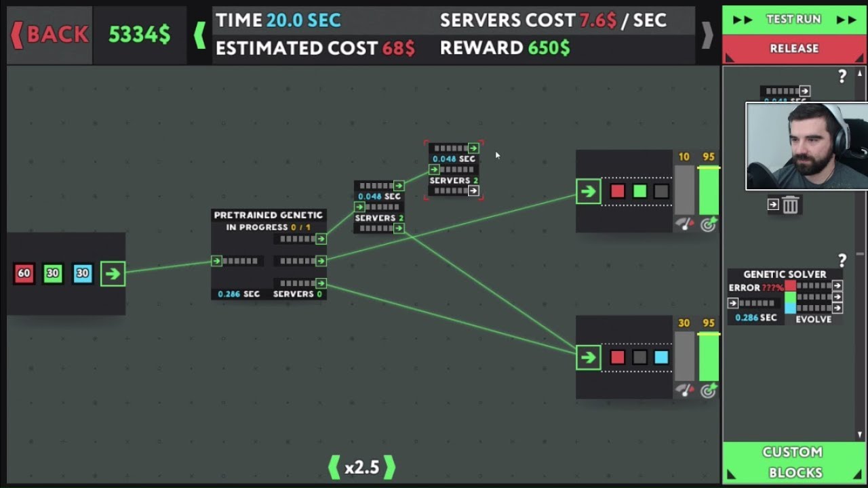Click the ESTIMATED COST 68$ text
The width and height of the screenshot is (868, 488).
coord(315,48)
